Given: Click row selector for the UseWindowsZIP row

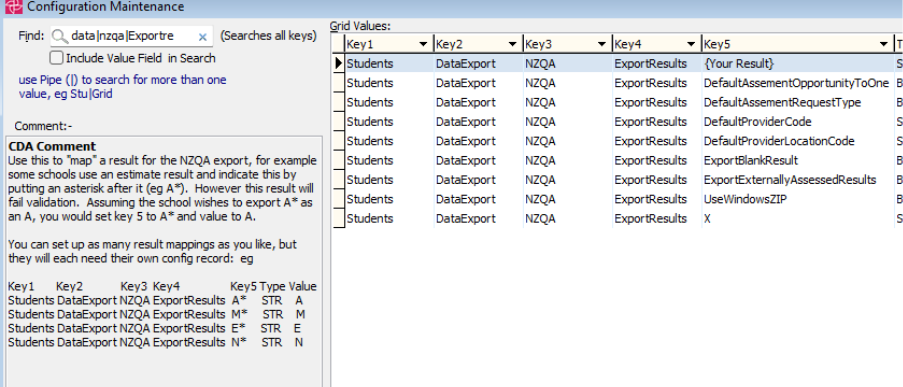Looking at the screenshot, I should pyautogui.click(x=339, y=199).
